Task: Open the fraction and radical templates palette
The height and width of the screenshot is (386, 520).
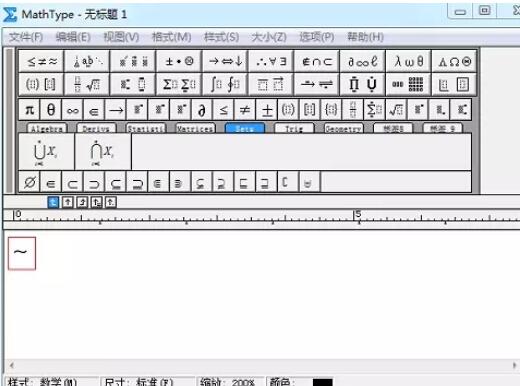Action: (x=87, y=84)
